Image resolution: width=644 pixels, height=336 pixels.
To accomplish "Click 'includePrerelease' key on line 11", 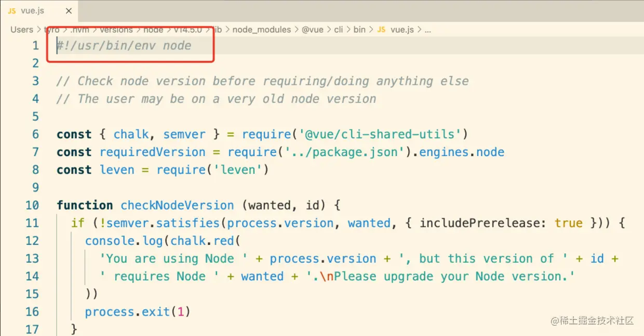I will click(x=480, y=223).
